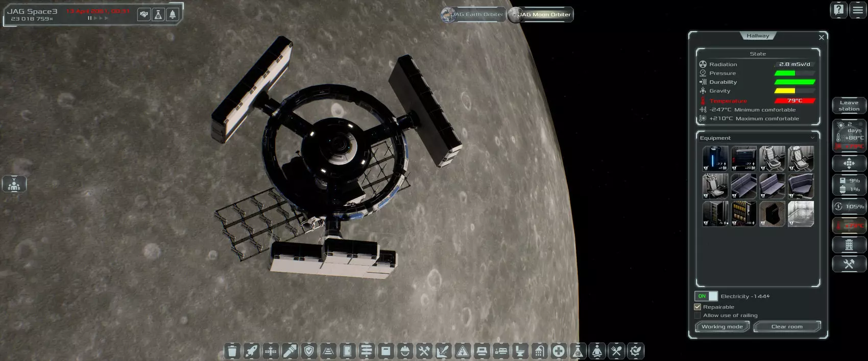The width and height of the screenshot is (868, 361).
Task: Switch to JAG Earth Orbiter tab
Action: pos(473,14)
